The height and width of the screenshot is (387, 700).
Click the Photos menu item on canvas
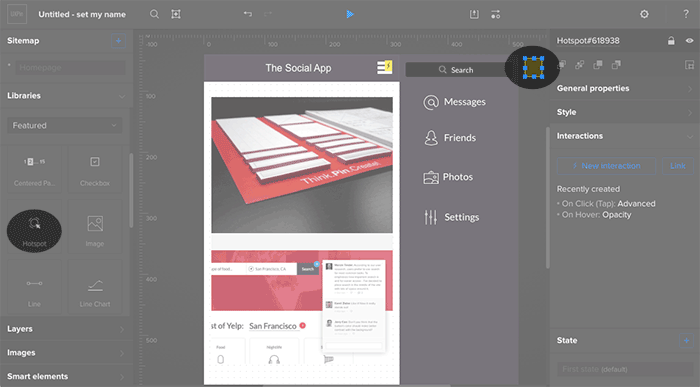(x=448, y=177)
